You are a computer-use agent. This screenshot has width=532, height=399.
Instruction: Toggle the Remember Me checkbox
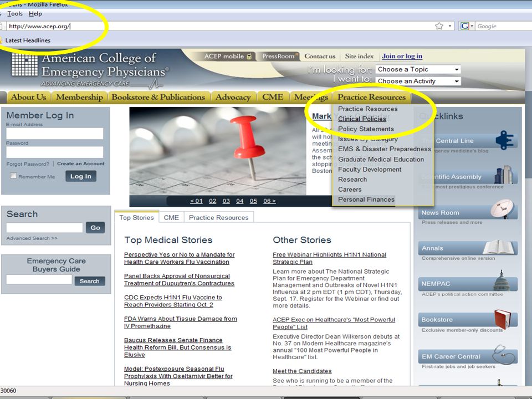click(13, 176)
